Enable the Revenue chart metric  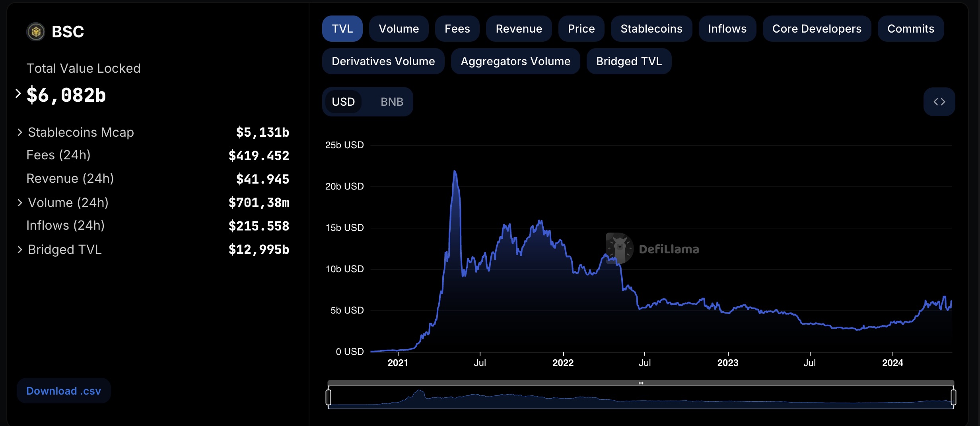tap(519, 29)
